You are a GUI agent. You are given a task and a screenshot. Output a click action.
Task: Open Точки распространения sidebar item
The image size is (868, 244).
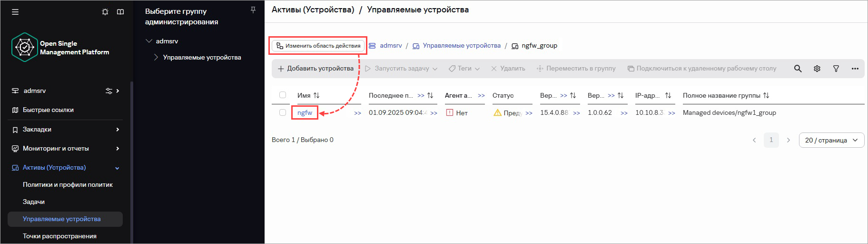(x=59, y=236)
